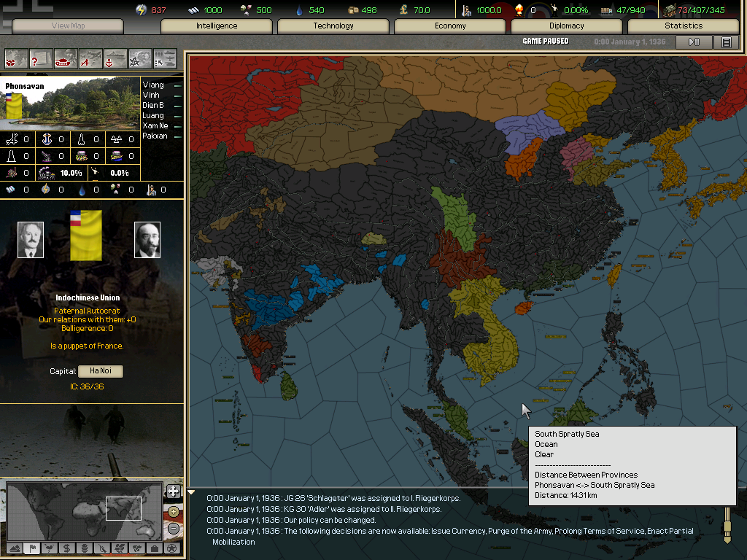Viewport: 747px width, 560px height.
Task: Unpause the game with the pause control
Action: 694,42
